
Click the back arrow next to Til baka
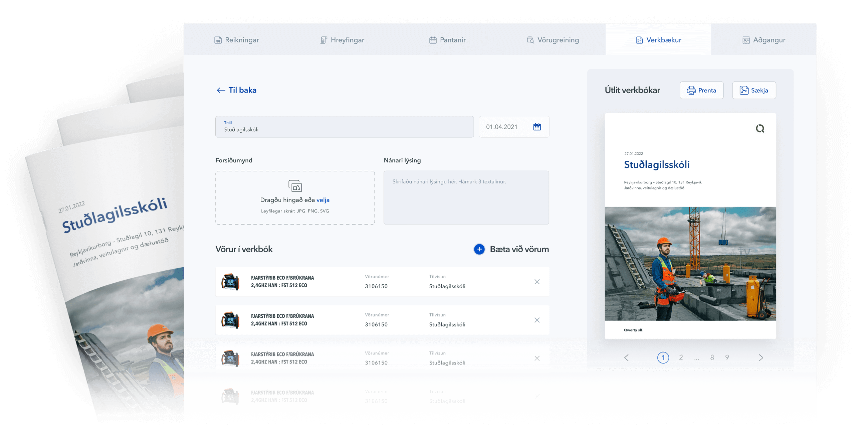[x=221, y=90]
